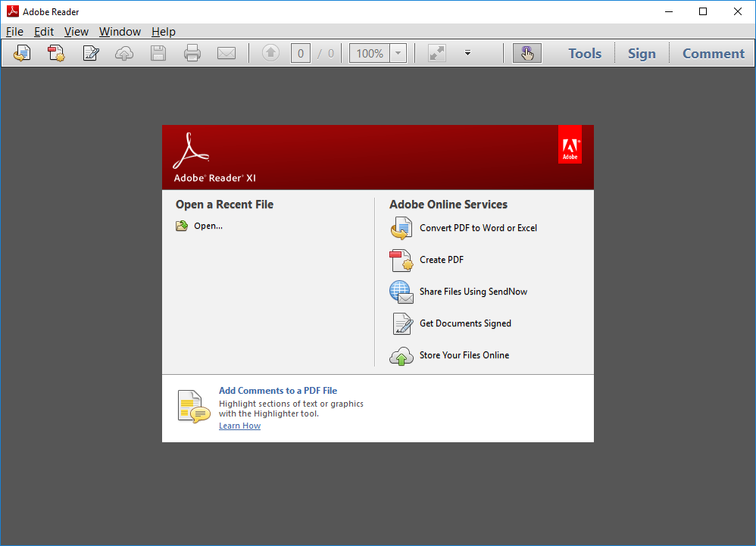Click the Save floppy disk toolbar icon
Image resolution: width=756 pixels, height=546 pixels.
tap(158, 53)
